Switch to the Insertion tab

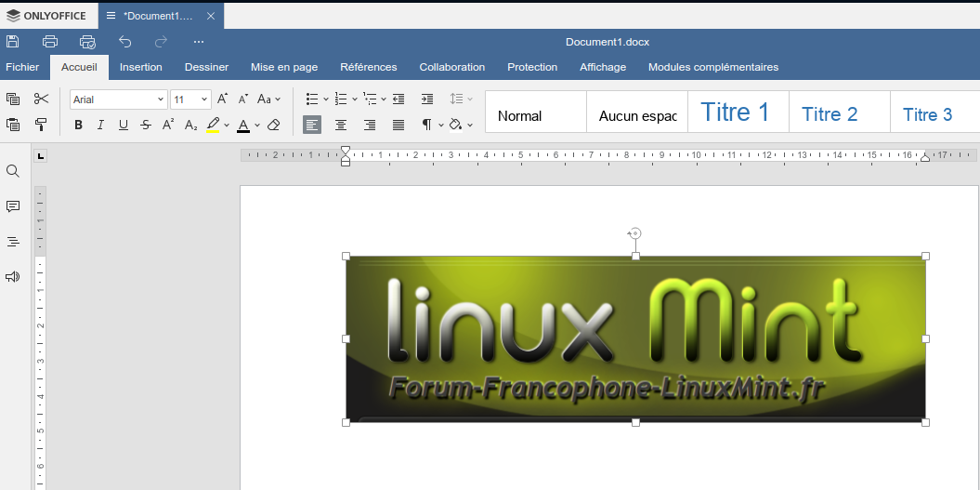click(140, 67)
